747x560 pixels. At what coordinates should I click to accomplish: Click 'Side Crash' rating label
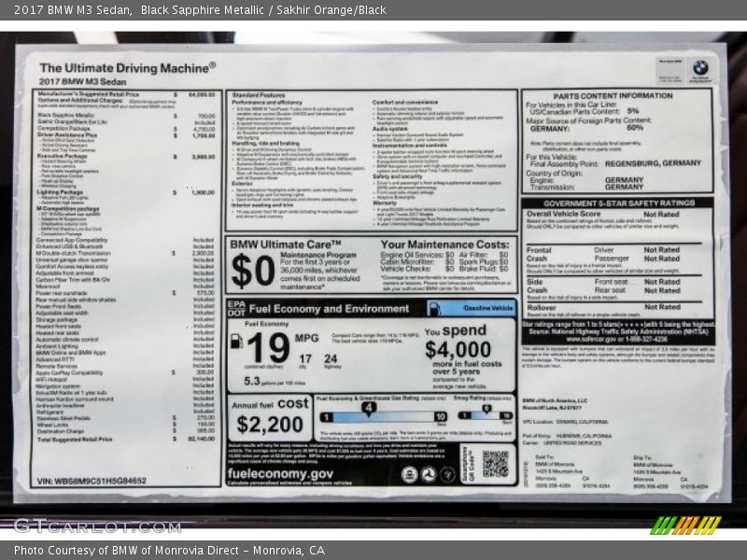[x=537, y=286]
